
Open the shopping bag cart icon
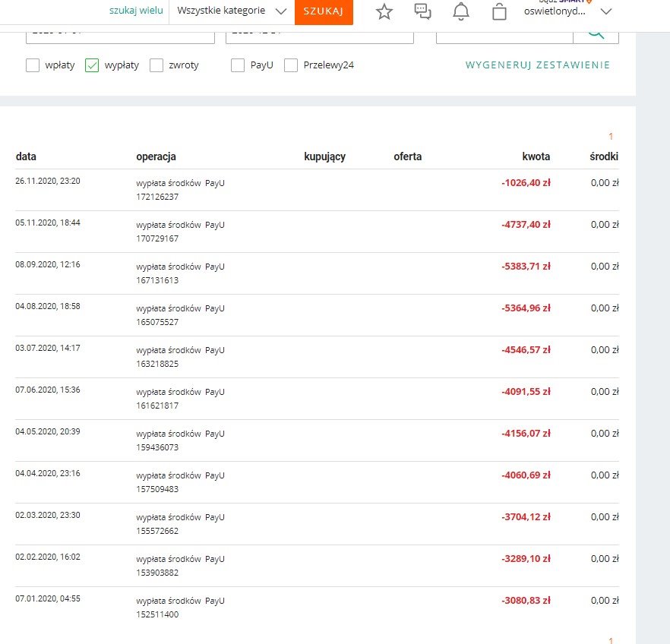point(499,12)
